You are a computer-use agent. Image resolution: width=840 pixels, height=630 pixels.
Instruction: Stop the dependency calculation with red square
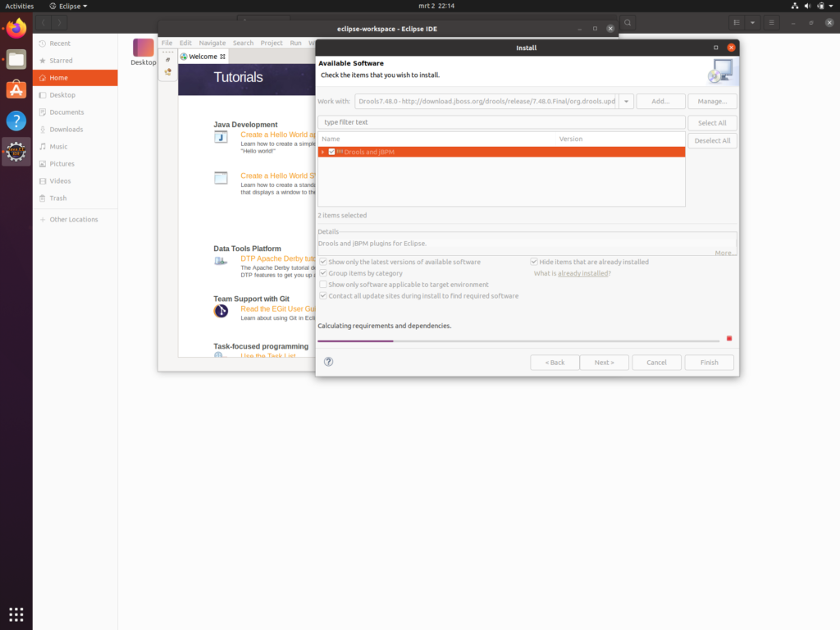click(x=728, y=338)
